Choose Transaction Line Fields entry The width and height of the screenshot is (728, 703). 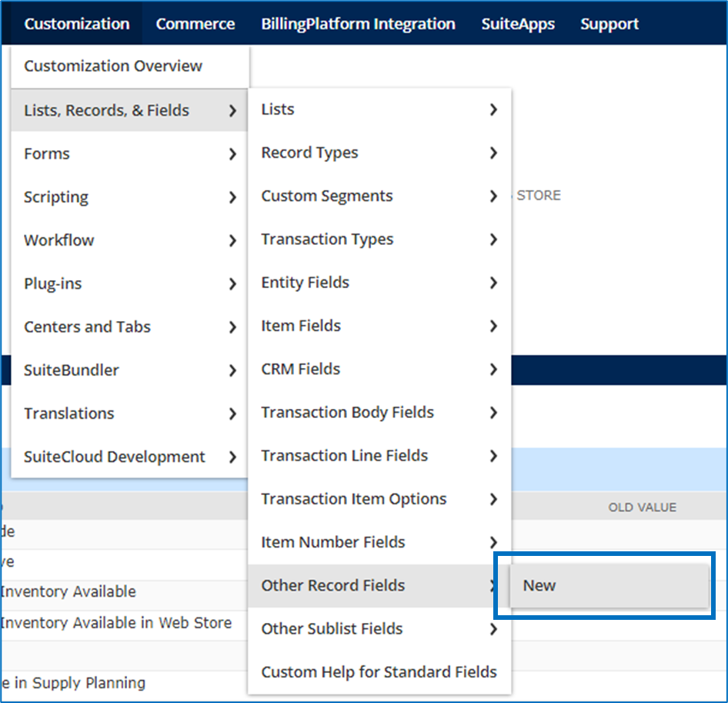[380, 455]
